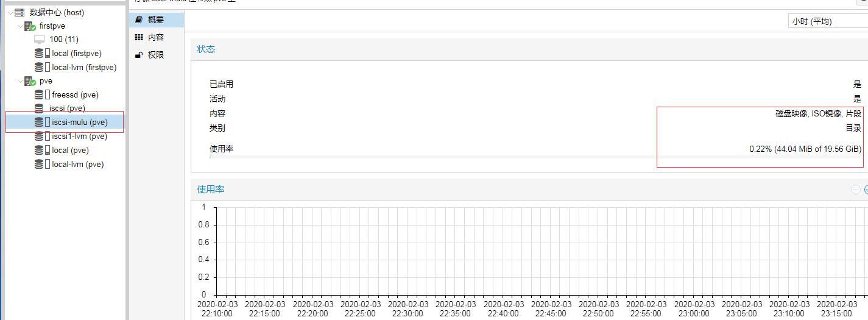868x320 pixels.
Task: Select iscsi1-lvm (pve) storage
Action: [79, 137]
